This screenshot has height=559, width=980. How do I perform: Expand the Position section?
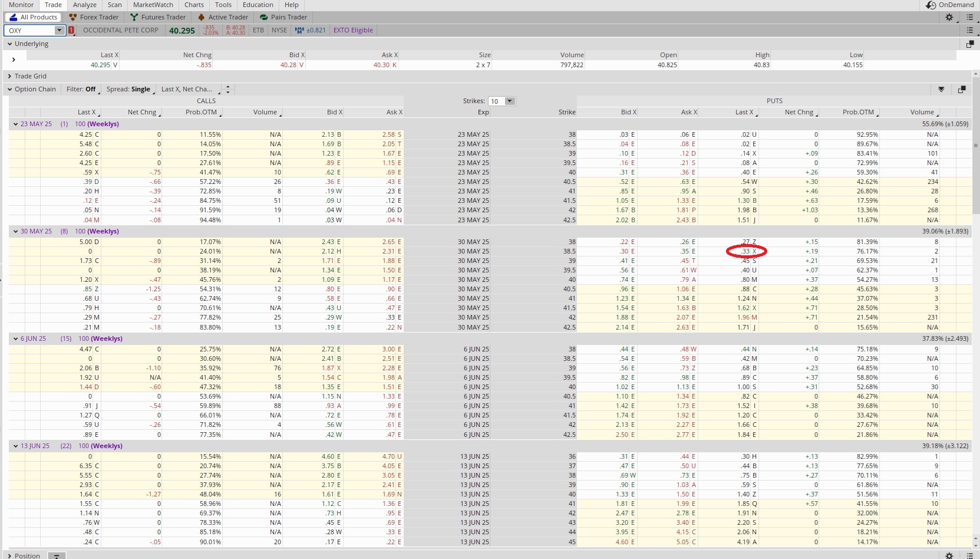tap(9, 555)
